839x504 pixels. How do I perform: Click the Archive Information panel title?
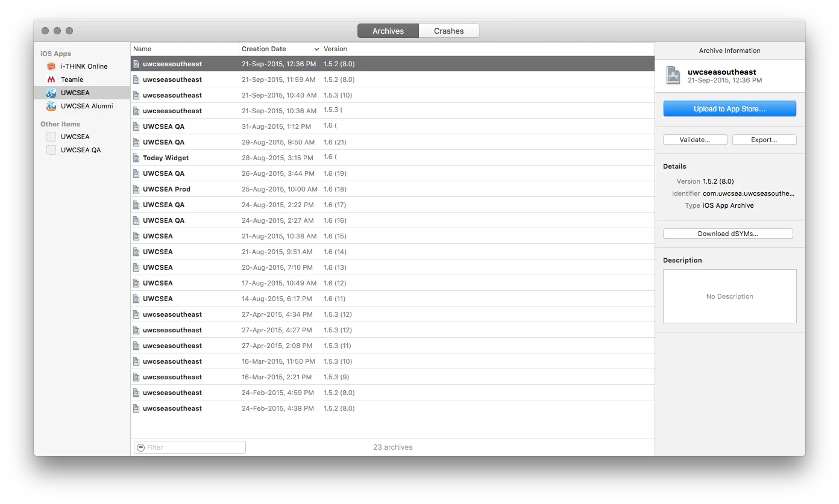pos(730,51)
